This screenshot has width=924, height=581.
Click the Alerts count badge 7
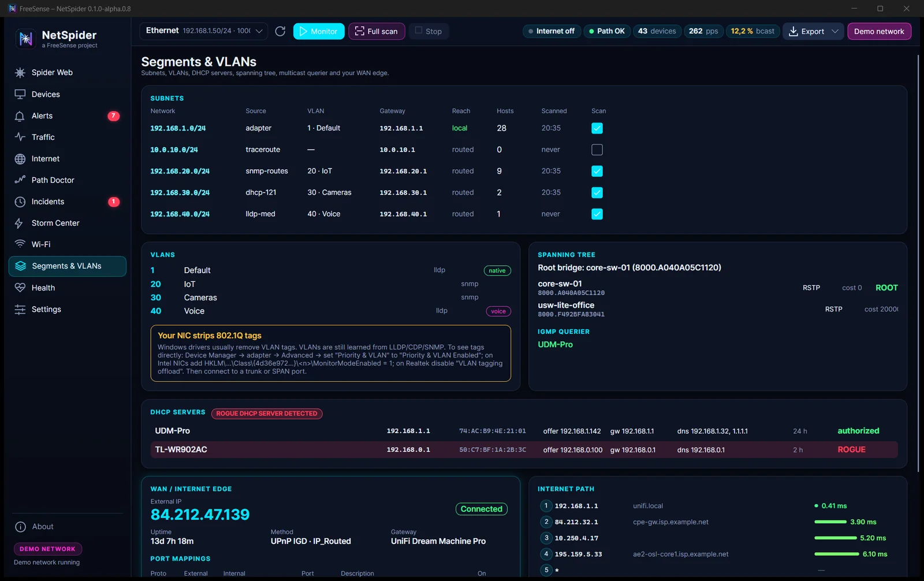coord(113,116)
